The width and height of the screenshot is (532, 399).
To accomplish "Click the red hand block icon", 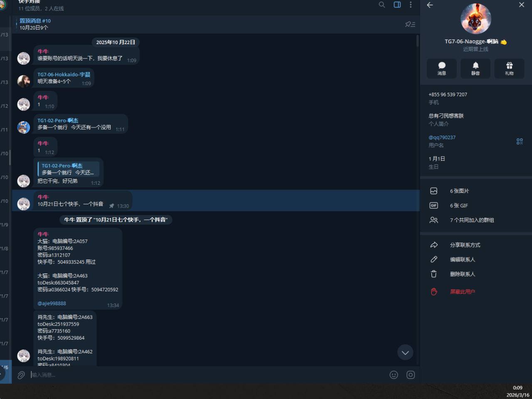I will click(433, 291).
